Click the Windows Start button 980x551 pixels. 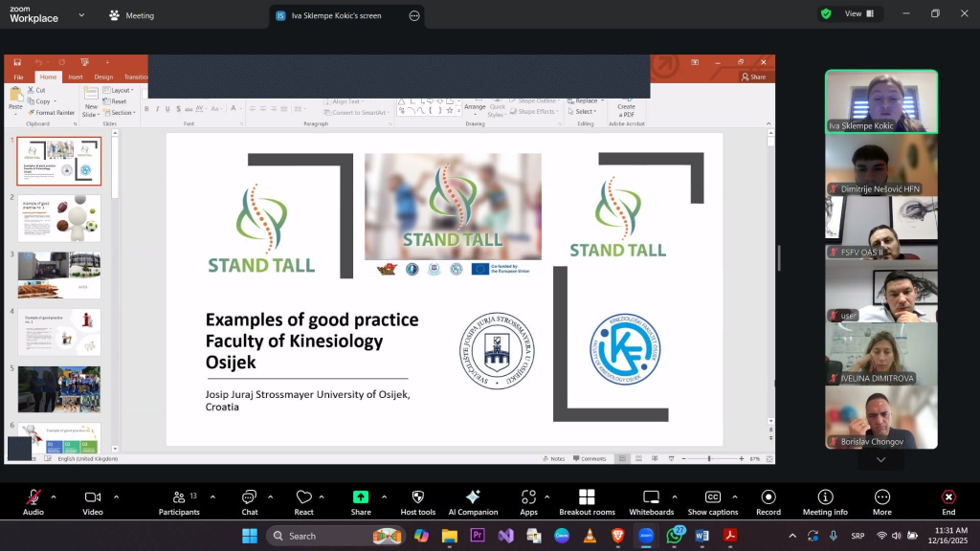tap(250, 536)
